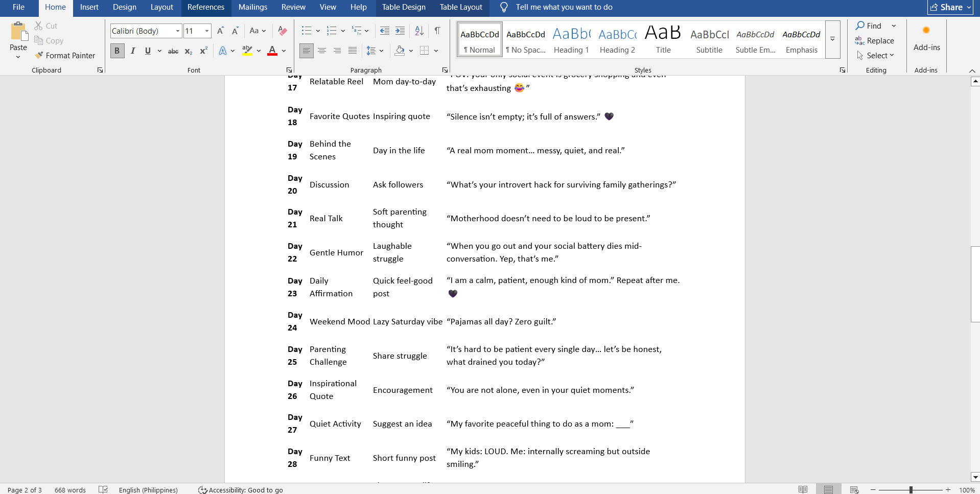Viewport: 980px width, 494px height.
Task: Apply Title style
Action: 663,39
